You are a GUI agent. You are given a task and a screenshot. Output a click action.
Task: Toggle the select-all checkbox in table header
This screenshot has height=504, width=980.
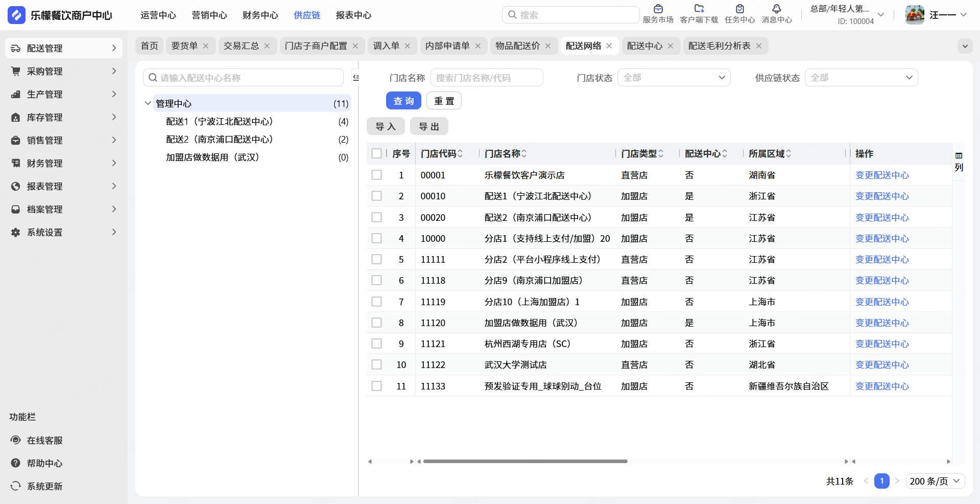[377, 153]
